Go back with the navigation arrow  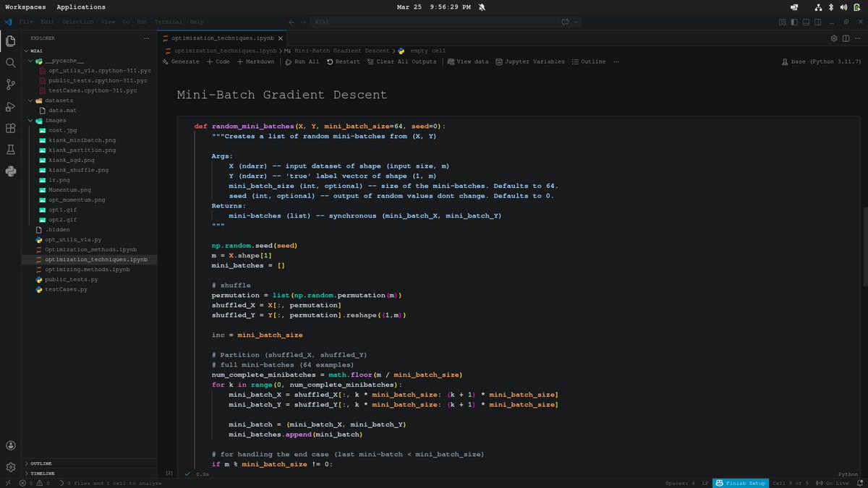click(291, 22)
